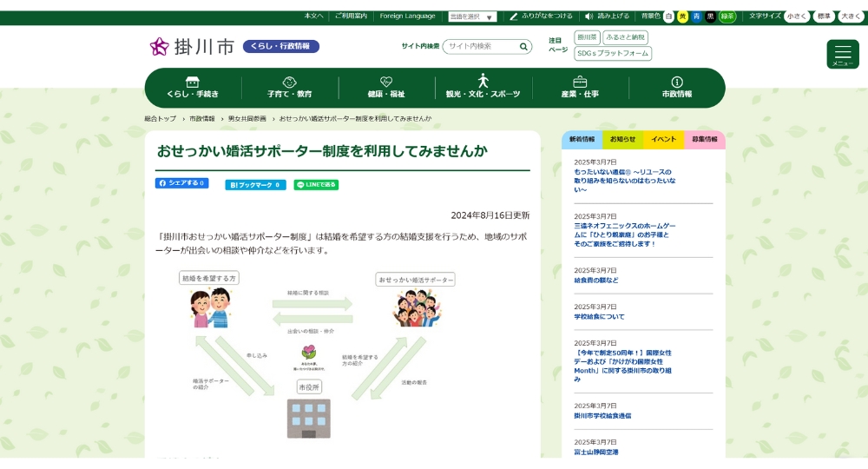The image size is (868, 469).
Task: Switch to the お知らせ tab
Action: click(622, 139)
